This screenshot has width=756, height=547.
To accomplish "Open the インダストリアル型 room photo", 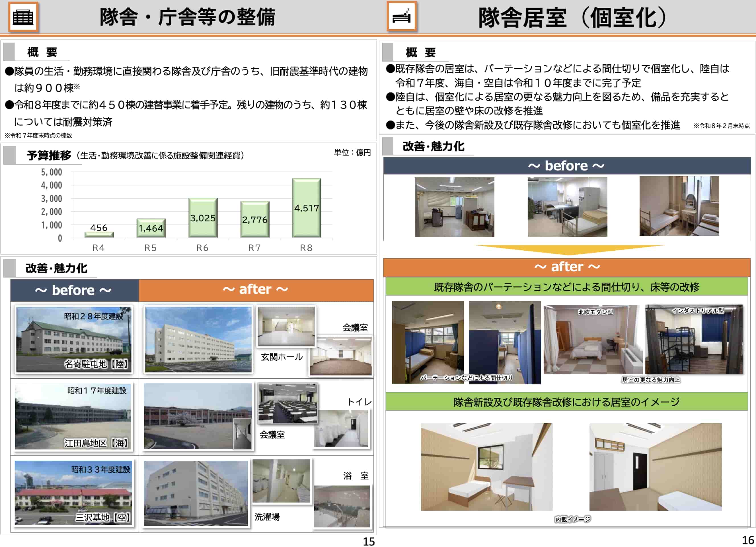I will 694,340.
